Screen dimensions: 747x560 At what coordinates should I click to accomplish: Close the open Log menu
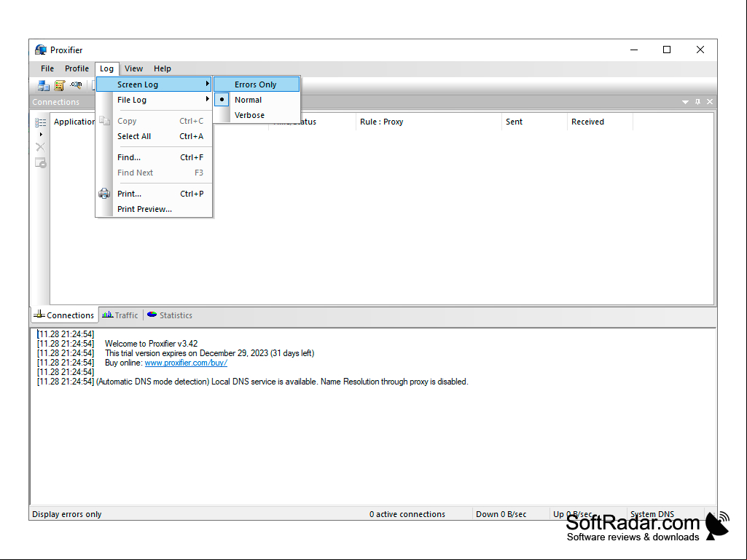[106, 68]
